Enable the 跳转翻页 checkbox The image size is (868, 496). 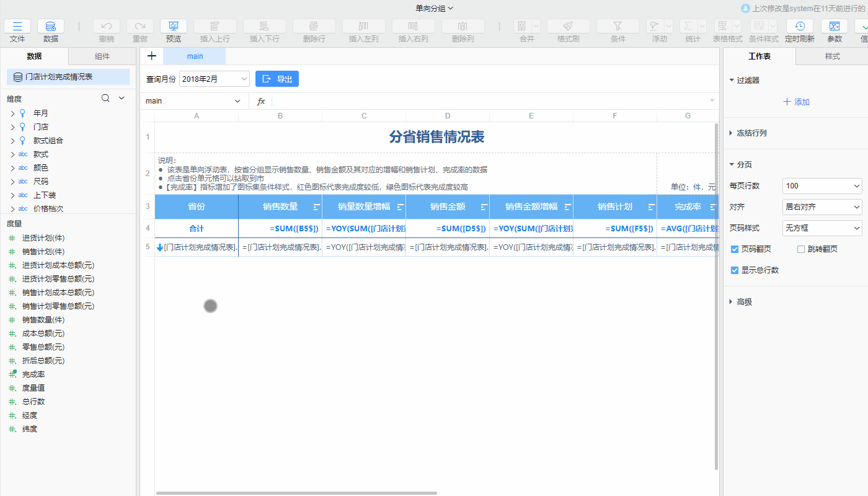point(800,249)
